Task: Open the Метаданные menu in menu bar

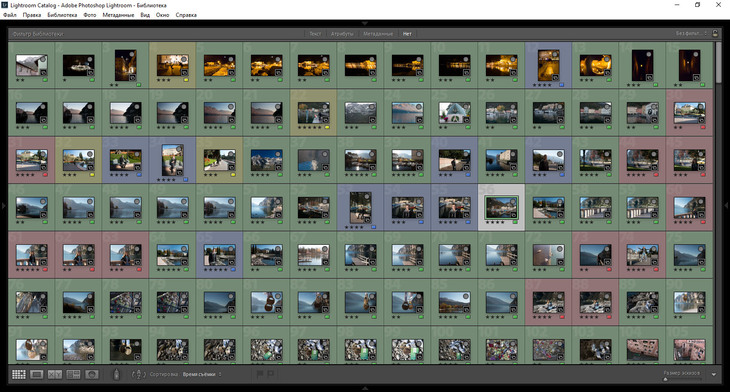Action: (118, 15)
